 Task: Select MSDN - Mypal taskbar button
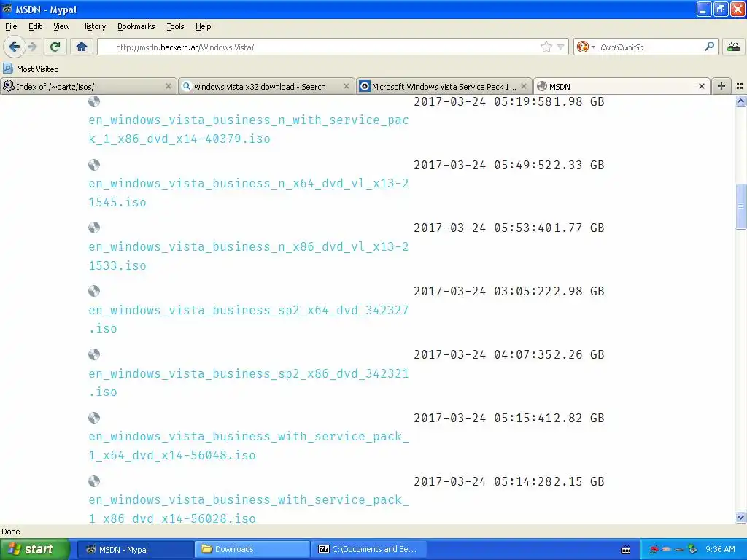coord(135,549)
